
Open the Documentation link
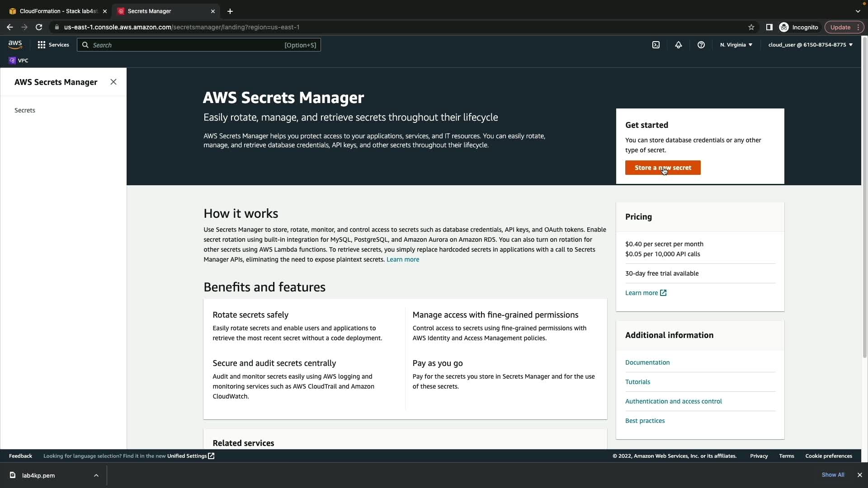click(x=647, y=362)
